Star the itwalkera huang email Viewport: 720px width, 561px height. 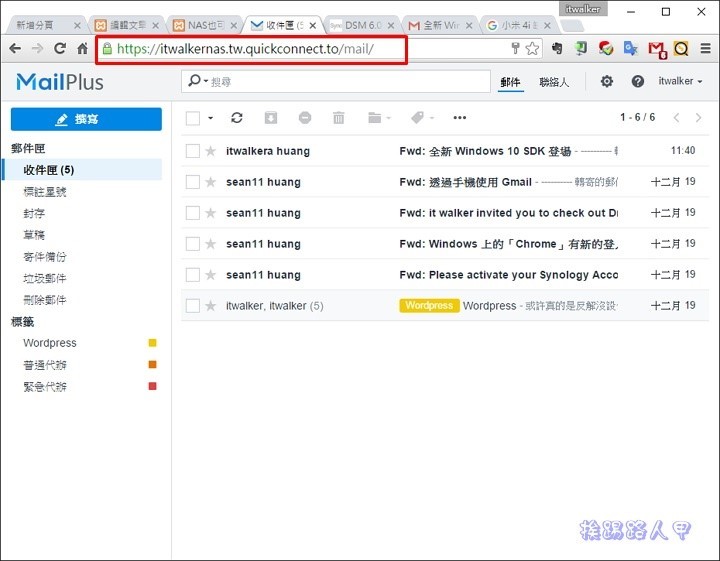coord(211,152)
